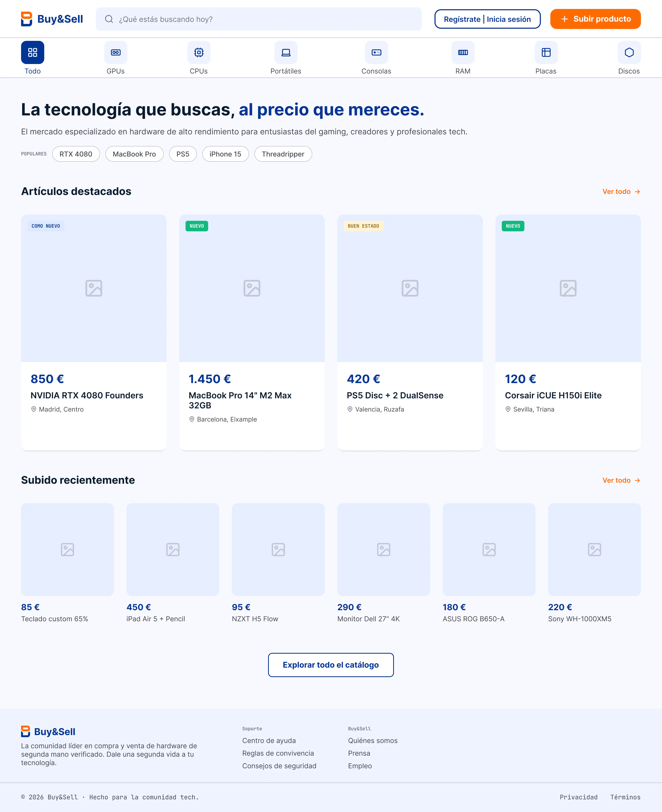Click Ver todo link for Artículos destacados
The width and height of the screenshot is (662, 812).
click(621, 192)
